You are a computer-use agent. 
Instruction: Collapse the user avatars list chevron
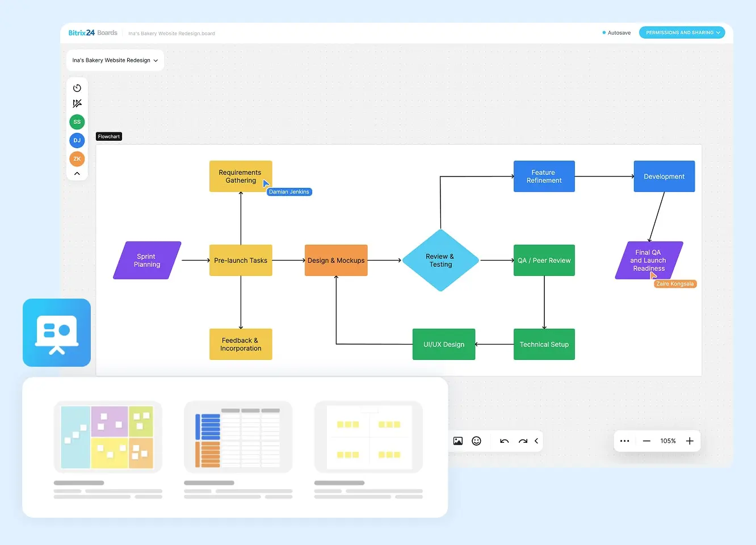click(x=77, y=174)
